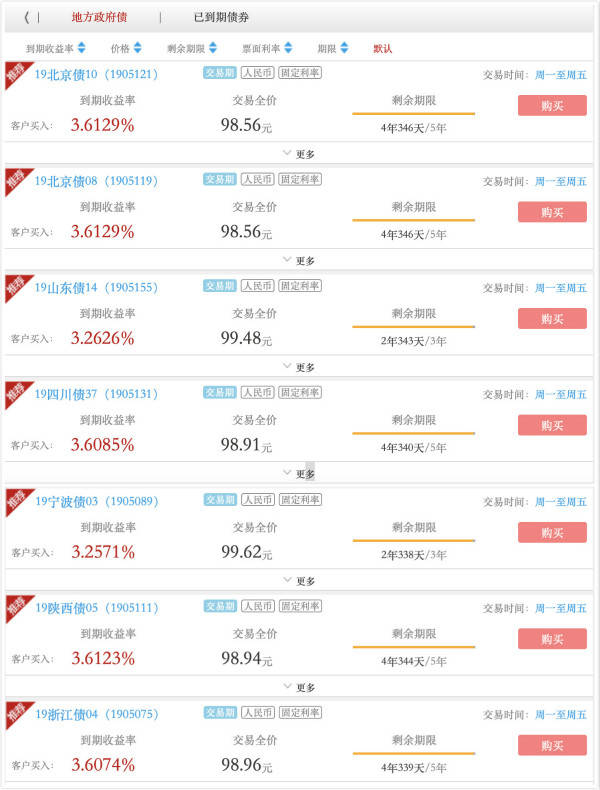Viewport: 600px width, 790px height.
Task: Expand 更多 under 19北京债10
Action: tap(299, 154)
